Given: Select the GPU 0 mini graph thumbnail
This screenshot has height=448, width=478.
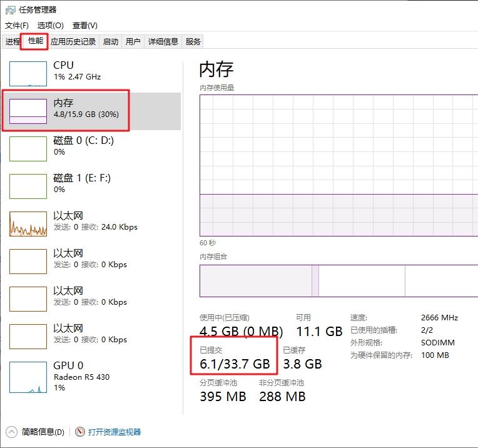Looking at the screenshot, I should 28,377.
